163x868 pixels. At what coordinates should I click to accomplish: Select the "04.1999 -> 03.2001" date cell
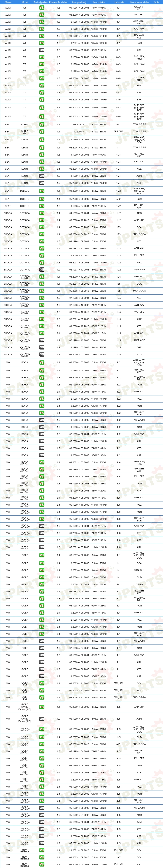pyautogui.click(x=79, y=213)
